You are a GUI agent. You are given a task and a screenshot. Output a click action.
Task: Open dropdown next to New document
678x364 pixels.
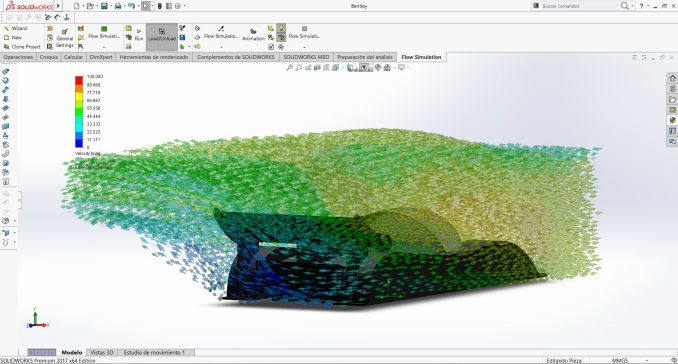[x=83, y=6]
